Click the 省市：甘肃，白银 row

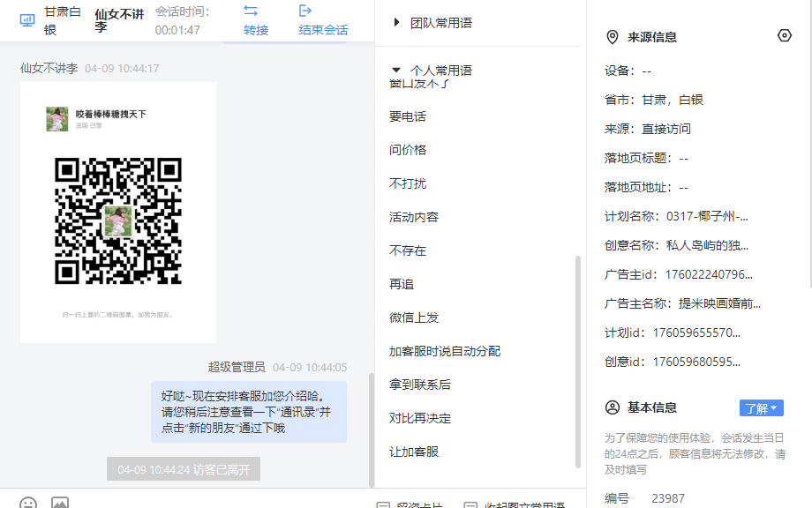coord(653,100)
